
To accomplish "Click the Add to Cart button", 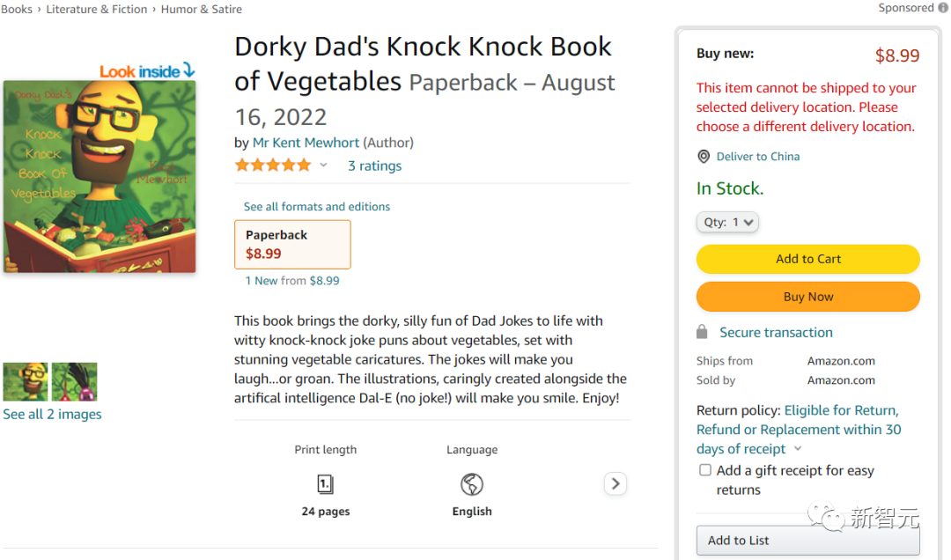I will [807, 259].
